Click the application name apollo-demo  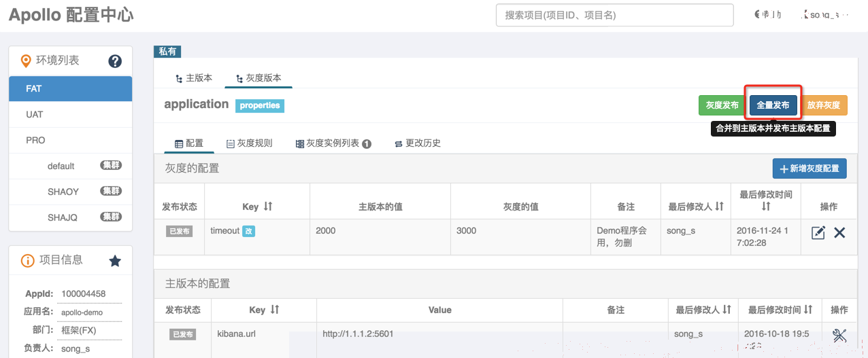click(82, 312)
